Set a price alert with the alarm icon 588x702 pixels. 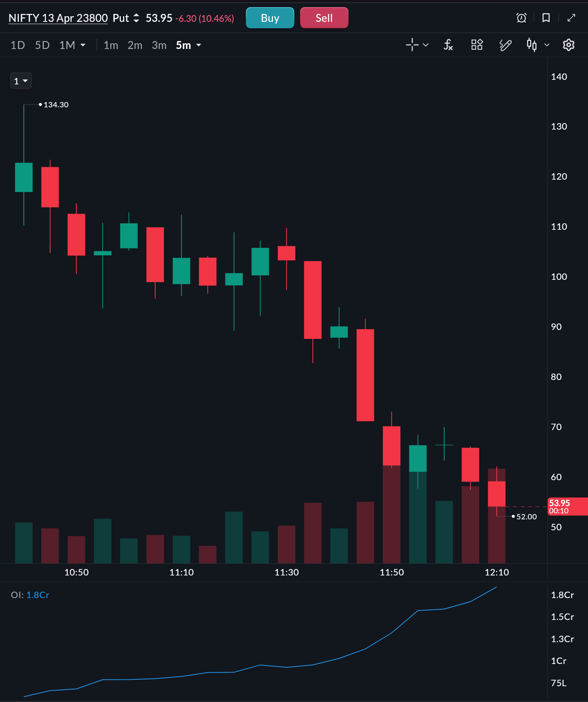click(521, 18)
